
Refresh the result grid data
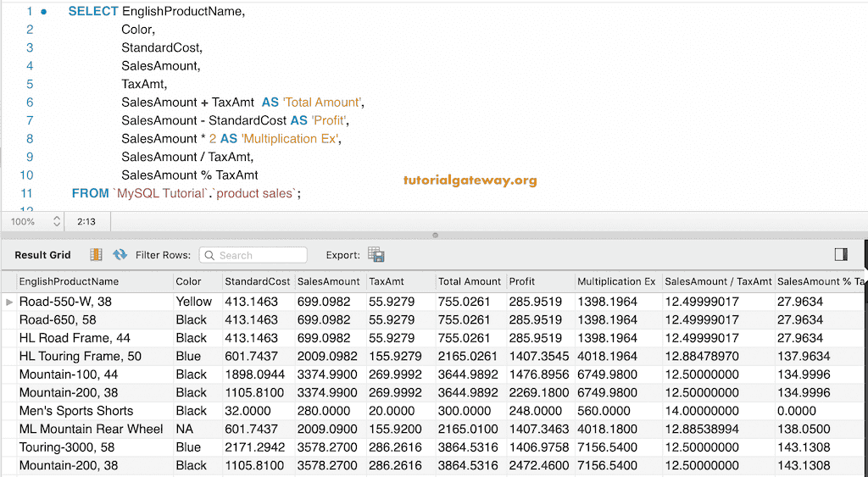click(x=120, y=255)
